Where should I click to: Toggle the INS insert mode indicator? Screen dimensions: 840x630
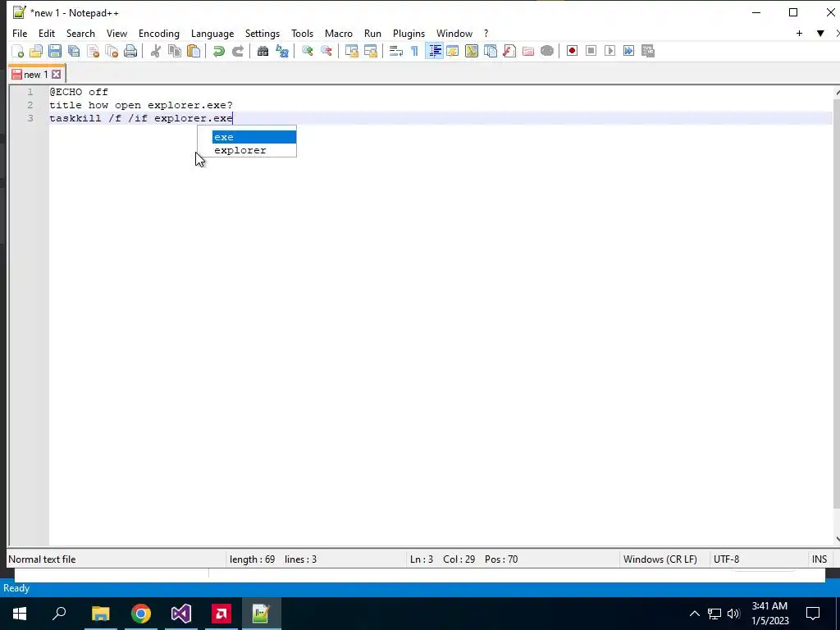819,559
